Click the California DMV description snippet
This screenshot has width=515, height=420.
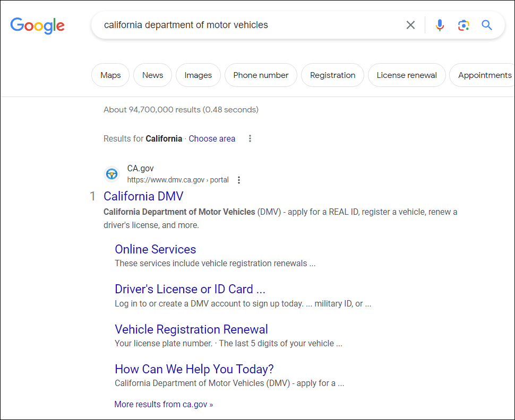pos(280,218)
